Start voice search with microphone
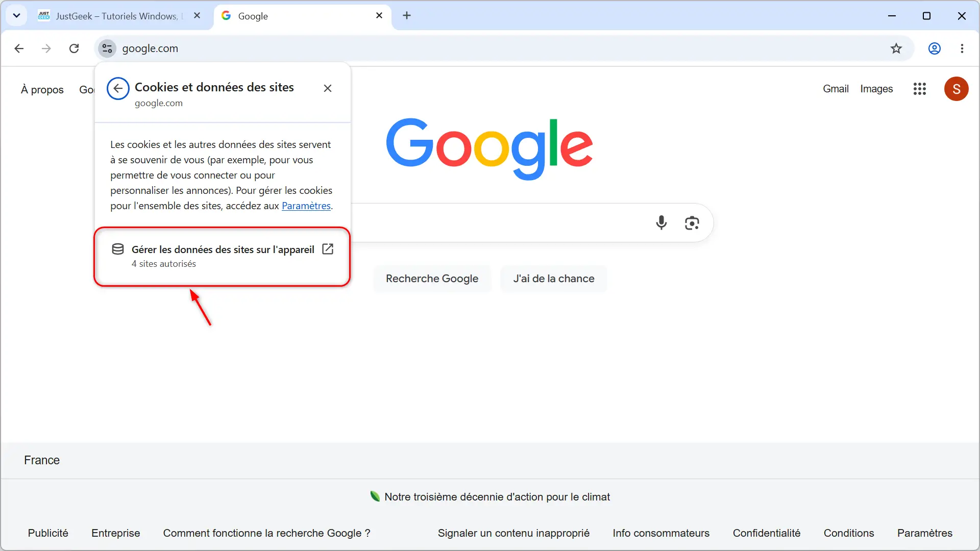 [x=661, y=223]
